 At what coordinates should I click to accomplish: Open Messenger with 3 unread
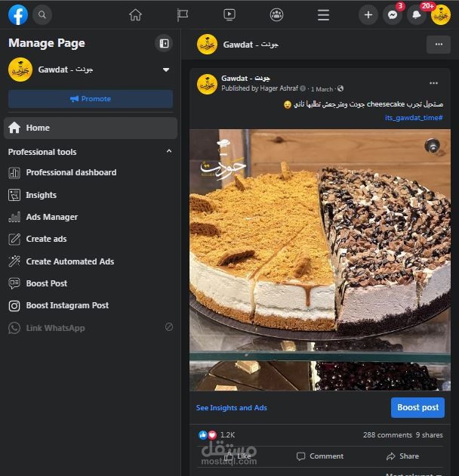[393, 14]
